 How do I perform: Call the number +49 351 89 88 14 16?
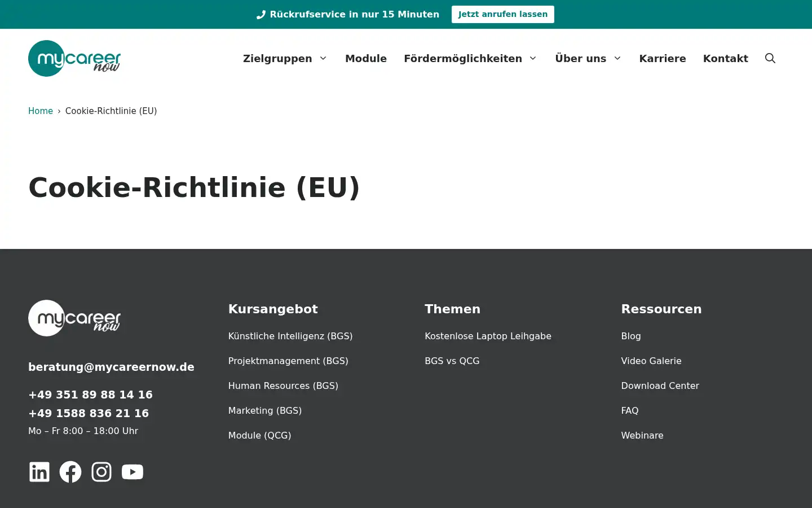tap(90, 395)
